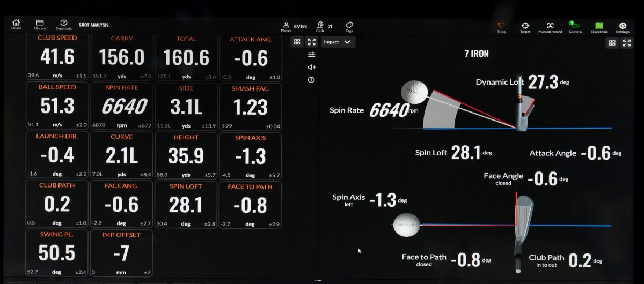The width and height of the screenshot is (644, 284).
Task: Open the Shortcuts help
Action: point(63,25)
